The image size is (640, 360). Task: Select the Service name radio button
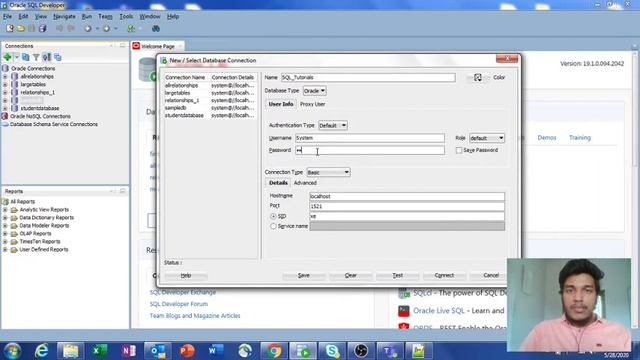[273, 226]
